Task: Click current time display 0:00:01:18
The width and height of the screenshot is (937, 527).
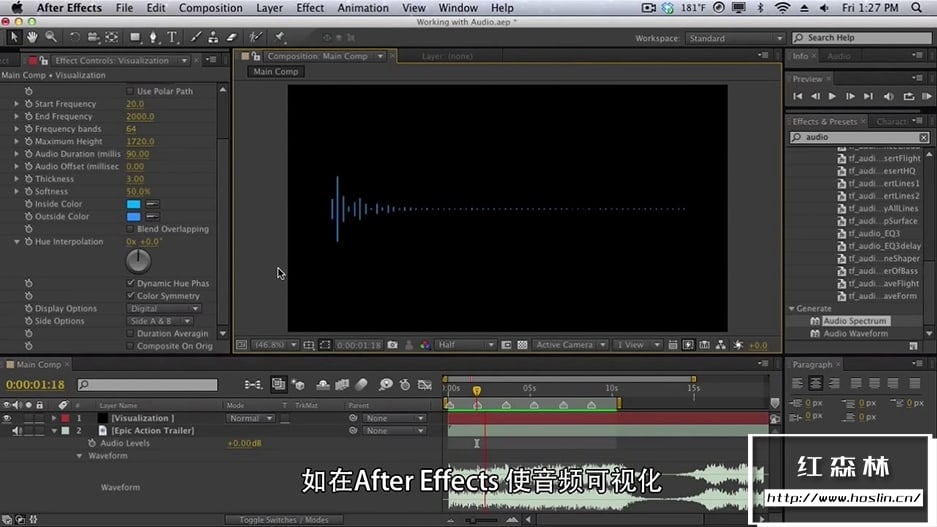Action: [x=35, y=385]
